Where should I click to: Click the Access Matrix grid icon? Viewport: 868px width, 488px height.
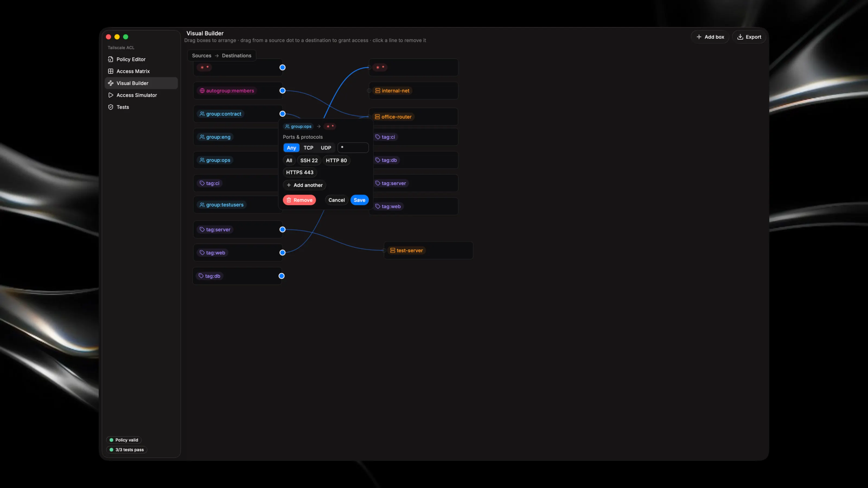pyautogui.click(x=110, y=71)
